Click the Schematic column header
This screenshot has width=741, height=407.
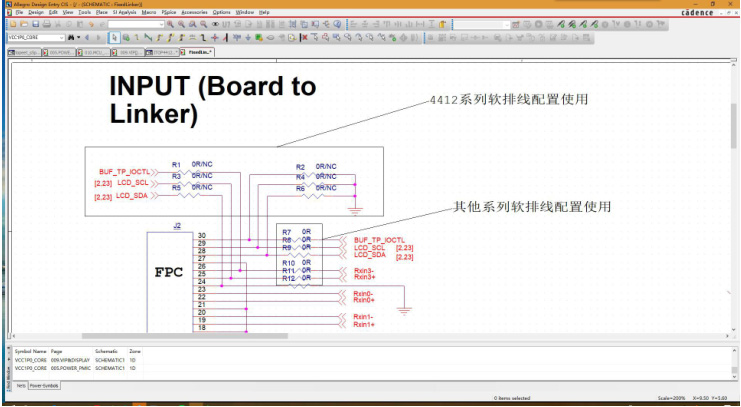point(110,352)
